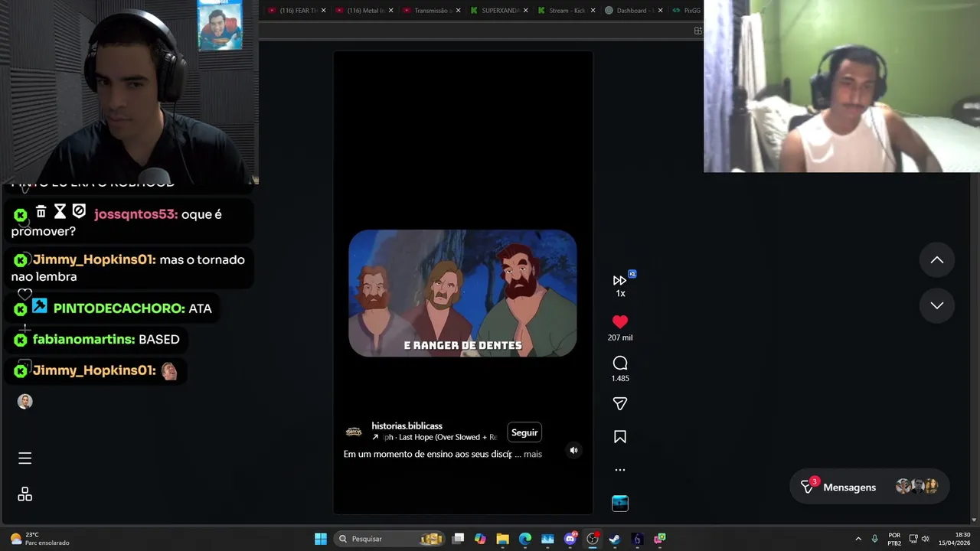Click the microphone icon in system tray

click(x=874, y=539)
